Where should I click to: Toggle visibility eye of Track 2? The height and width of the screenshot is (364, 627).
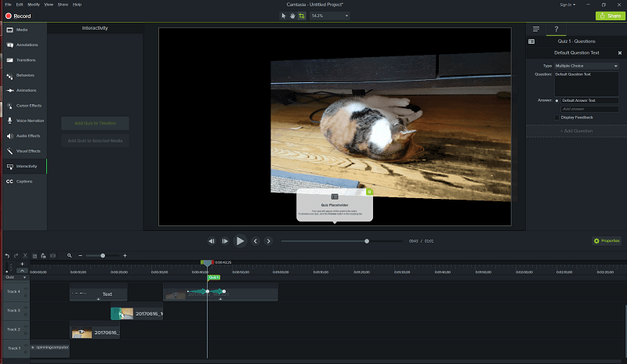[26, 326]
